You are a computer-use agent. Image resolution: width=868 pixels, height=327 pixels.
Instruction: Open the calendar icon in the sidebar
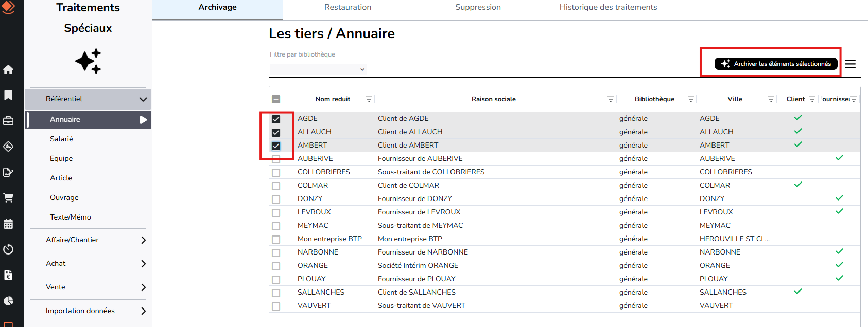(8, 224)
